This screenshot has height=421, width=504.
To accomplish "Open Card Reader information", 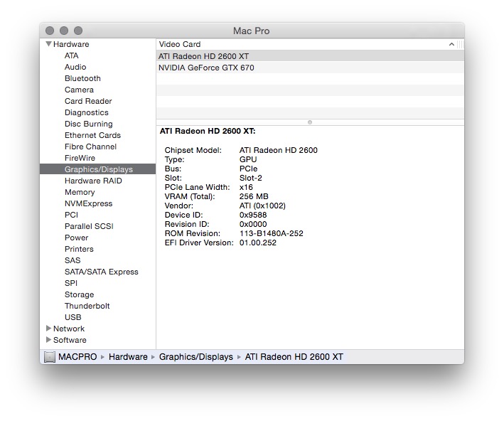I will point(88,101).
